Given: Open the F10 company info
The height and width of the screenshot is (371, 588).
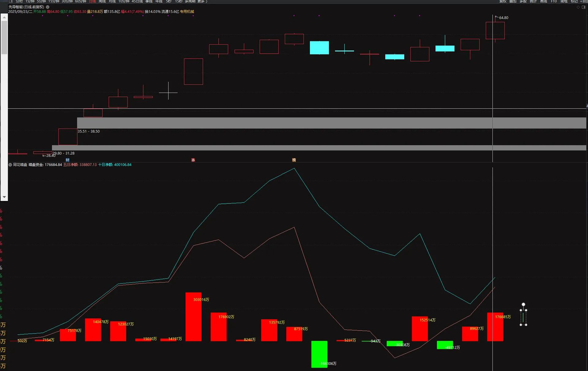Looking at the screenshot, I should tap(554, 1).
